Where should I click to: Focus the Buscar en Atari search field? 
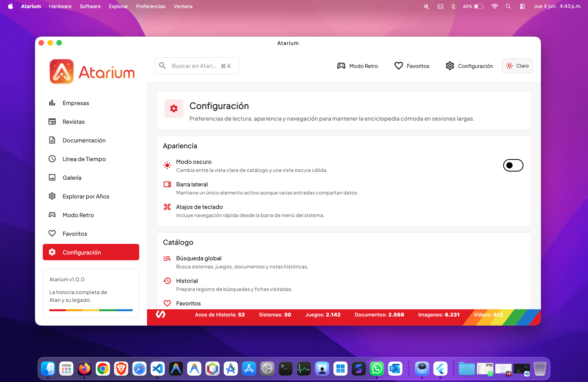tap(197, 66)
